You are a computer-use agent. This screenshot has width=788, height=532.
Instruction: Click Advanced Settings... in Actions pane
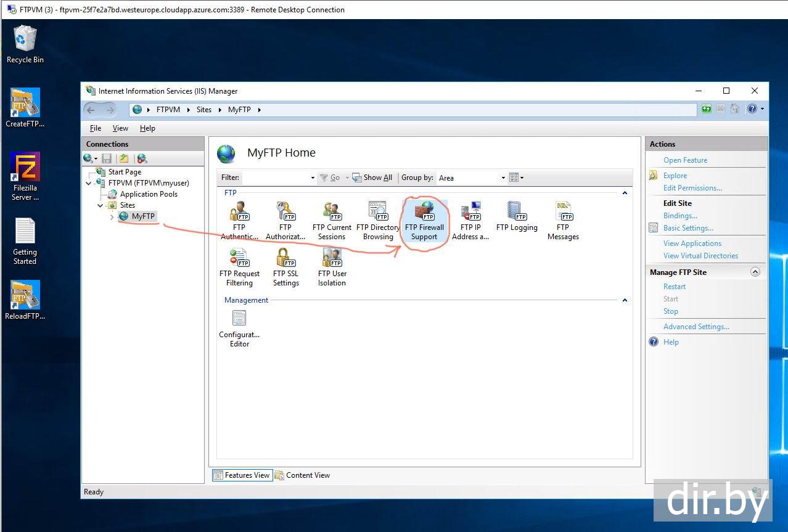tap(696, 327)
